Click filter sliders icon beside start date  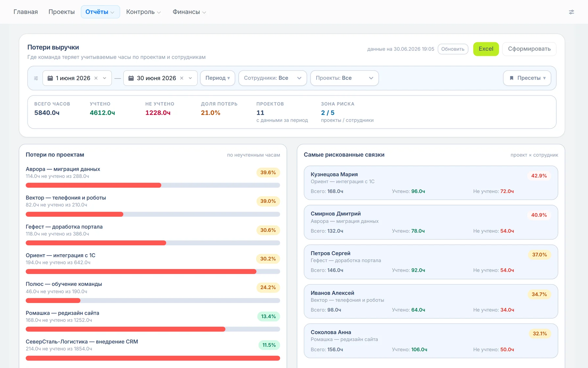(x=36, y=78)
